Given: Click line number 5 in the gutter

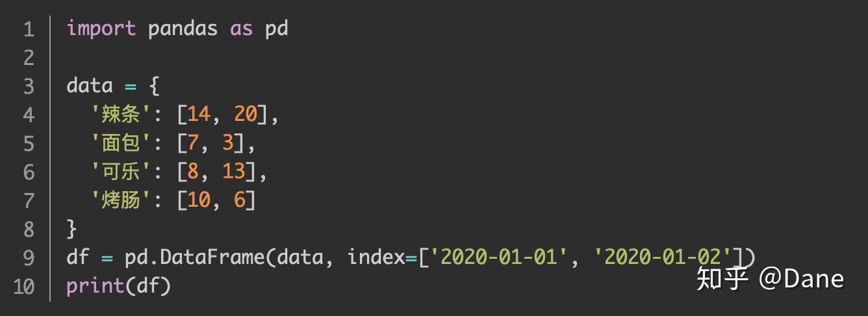Looking at the screenshot, I should tap(28, 143).
